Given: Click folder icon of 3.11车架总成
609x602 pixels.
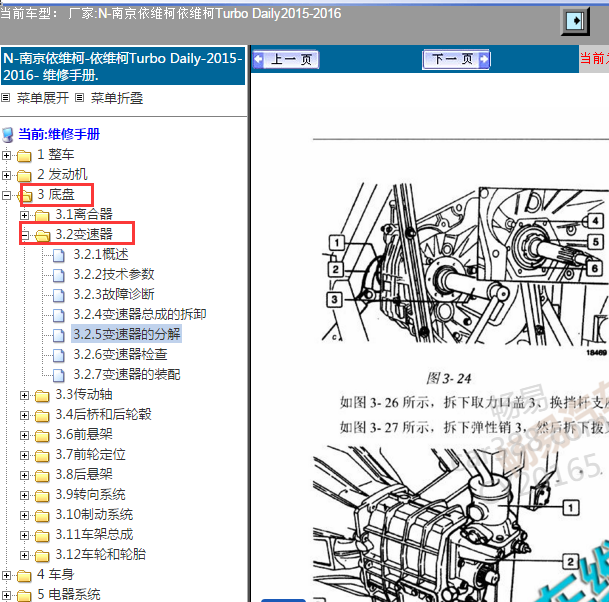Looking at the screenshot, I should click(x=42, y=536).
